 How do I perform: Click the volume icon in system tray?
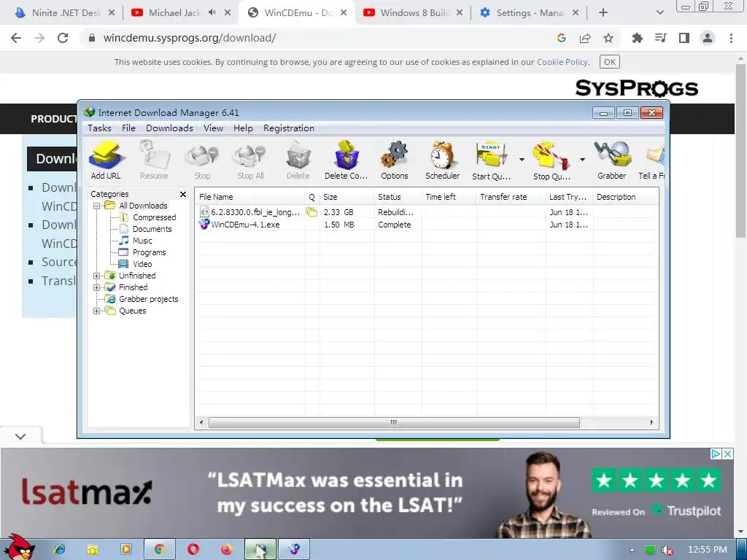667,550
